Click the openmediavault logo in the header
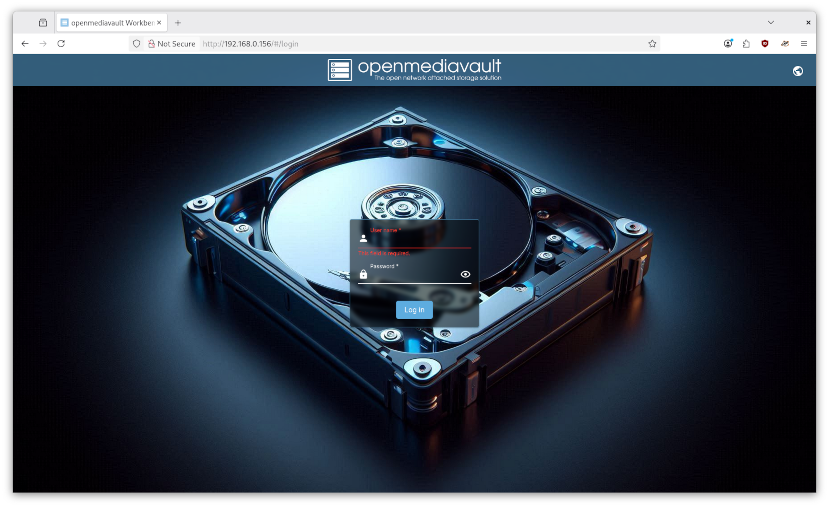The image size is (829, 507). click(414, 70)
